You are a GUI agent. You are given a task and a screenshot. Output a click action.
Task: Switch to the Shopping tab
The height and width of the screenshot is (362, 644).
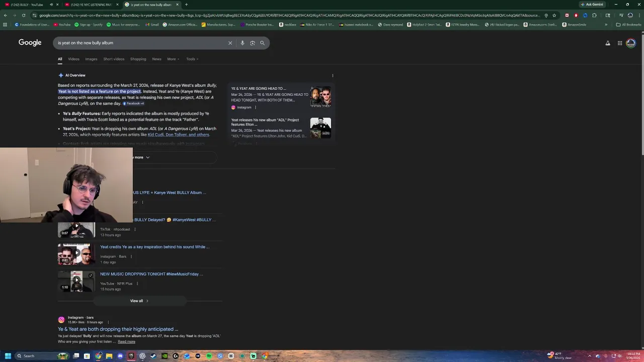138,59
